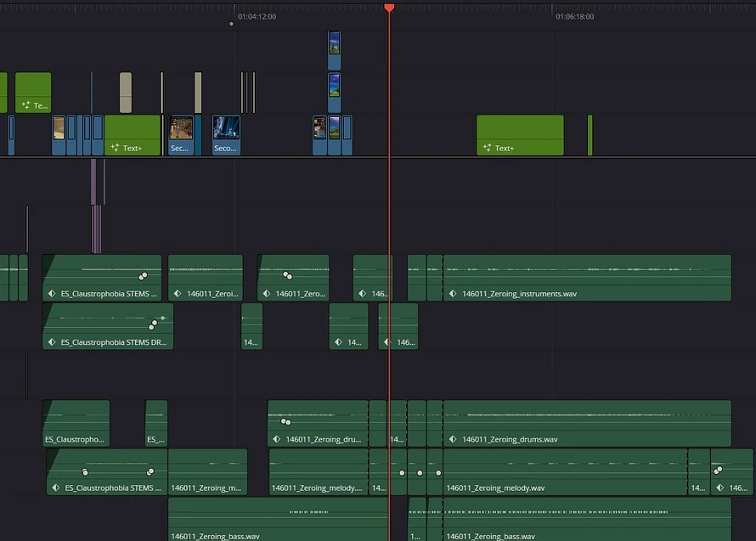
Task: Click the sparkle icon on the Text+ clip near 01:06:18:00
Action: point(487,148)
